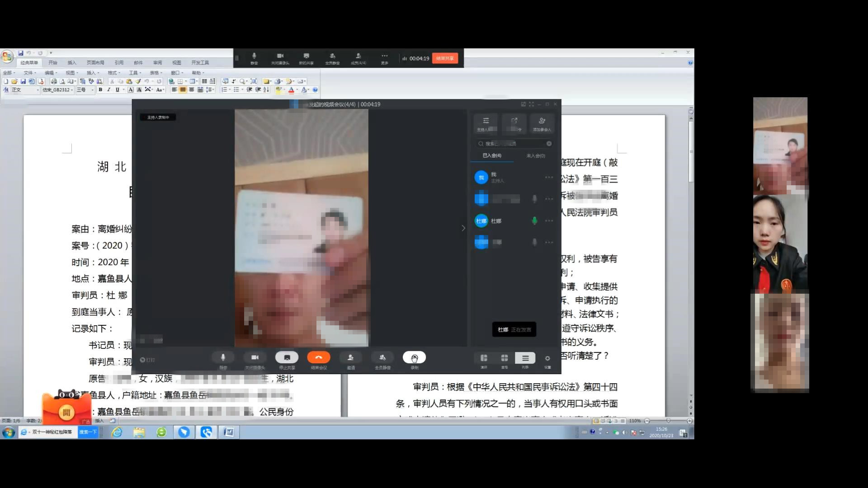Screen dimensions: 868x488
Task: Click the 主持人 controls button in the participants panel
Action: [486, 124]
